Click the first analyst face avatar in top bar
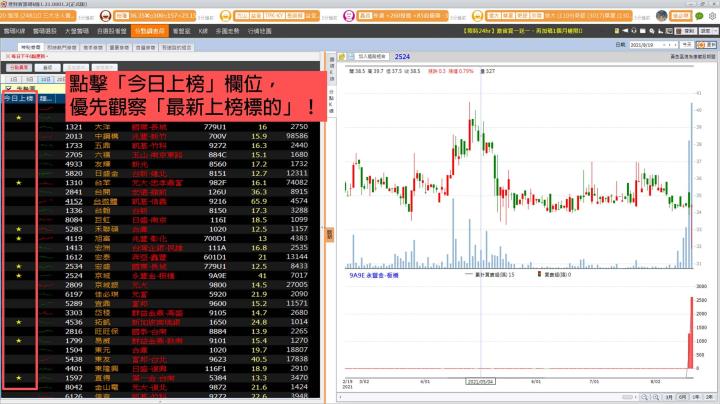The image size is (720, 404). (105, 17)
